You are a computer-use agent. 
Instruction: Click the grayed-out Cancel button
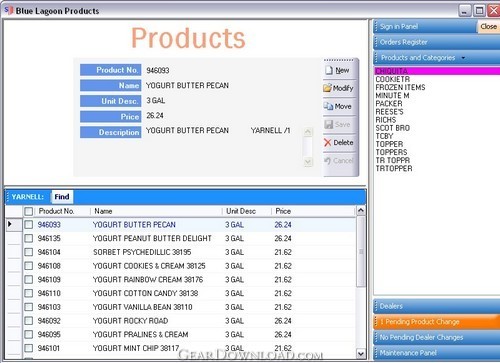[x=339, y=161]
